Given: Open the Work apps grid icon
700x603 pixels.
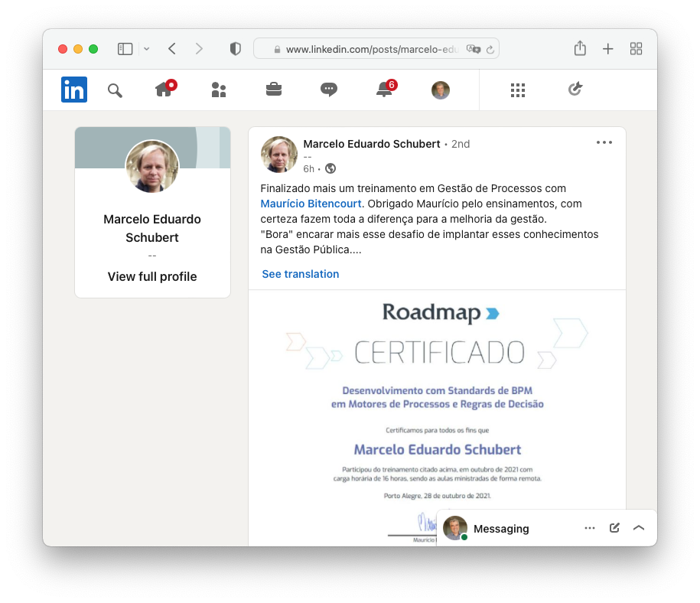Looking at the screenshot, I should (x=518, y=90).
